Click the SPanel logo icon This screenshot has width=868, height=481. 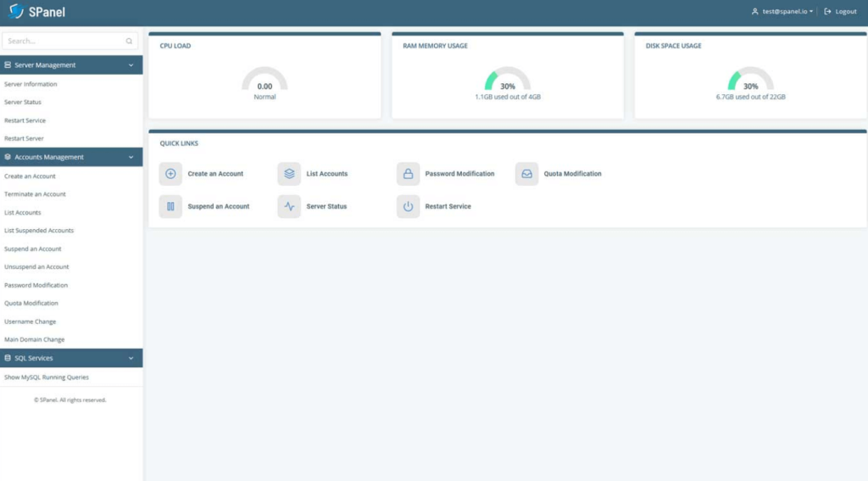click(17, 11)
